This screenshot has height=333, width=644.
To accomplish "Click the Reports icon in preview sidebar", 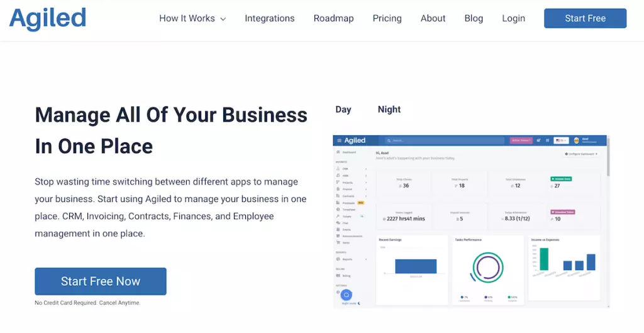I will [x=338, y=259].
